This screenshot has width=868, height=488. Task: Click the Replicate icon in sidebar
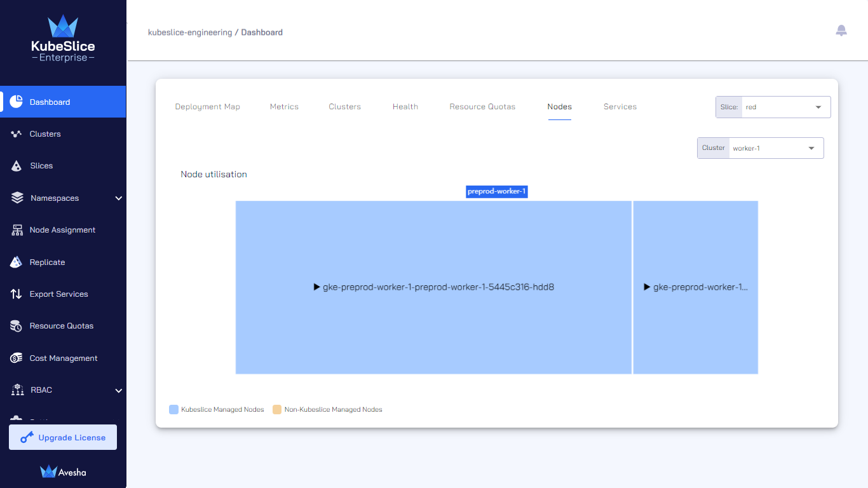click(17, 262)
